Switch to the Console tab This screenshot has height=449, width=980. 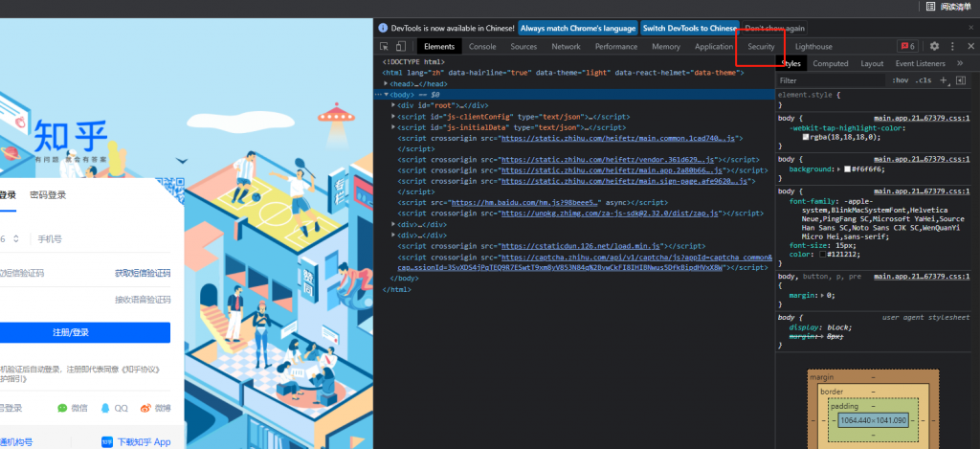coord(482,46)
